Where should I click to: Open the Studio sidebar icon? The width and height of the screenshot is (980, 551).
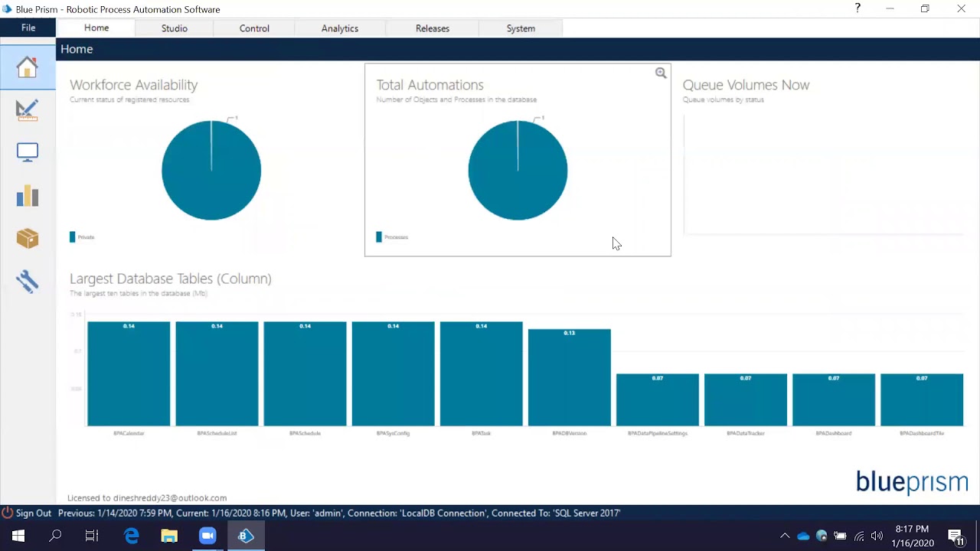point(28,110)
